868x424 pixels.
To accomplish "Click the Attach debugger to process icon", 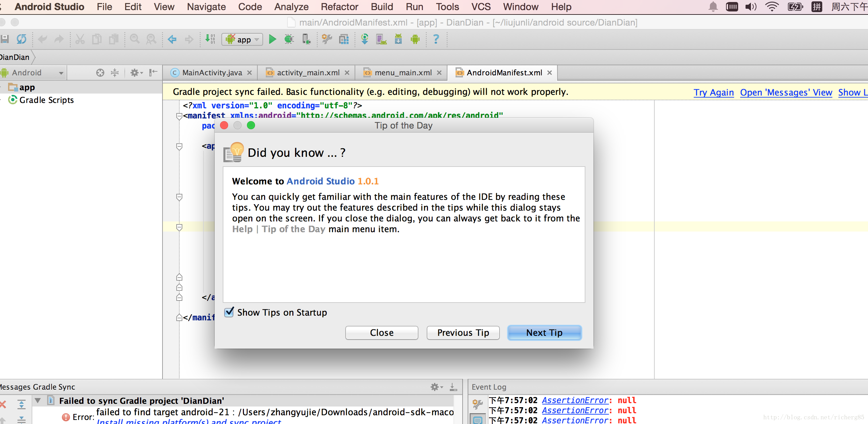I will click(306, 39).
